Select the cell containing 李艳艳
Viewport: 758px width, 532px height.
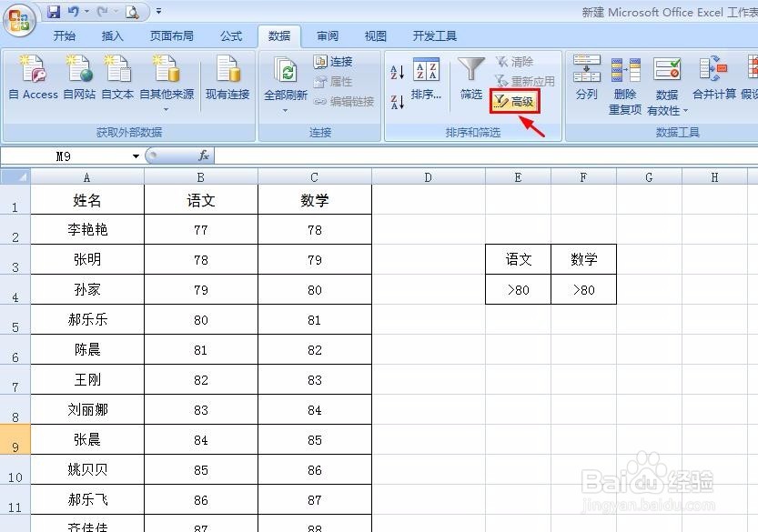(x=86, y=230)
